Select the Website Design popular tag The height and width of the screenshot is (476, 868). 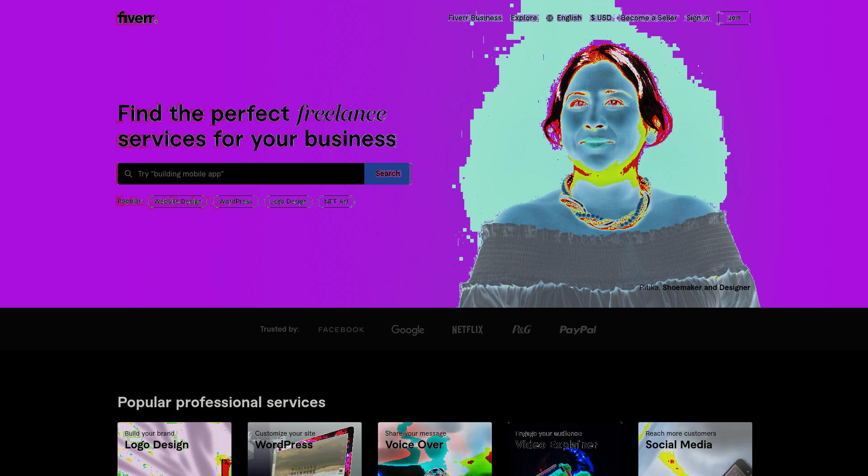click(x=178, y=201)
